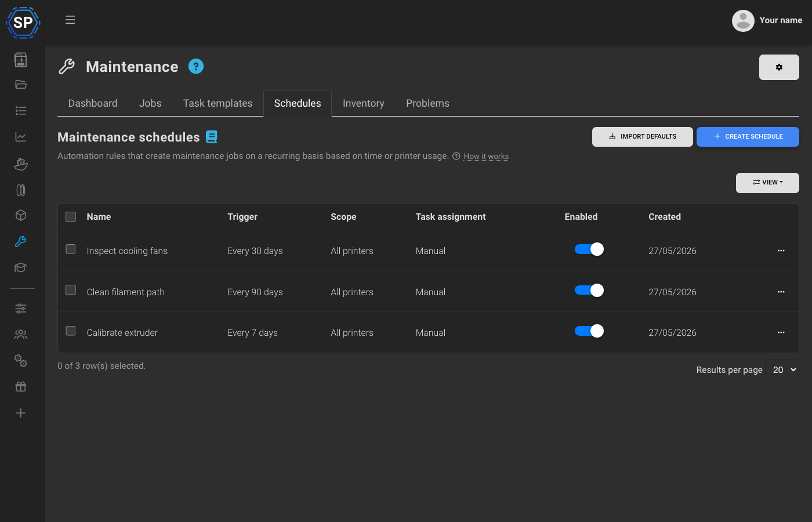Screen dimensions: 812x522
Task: Open the files folder sidebar icon
Action: tap(21, 85)
